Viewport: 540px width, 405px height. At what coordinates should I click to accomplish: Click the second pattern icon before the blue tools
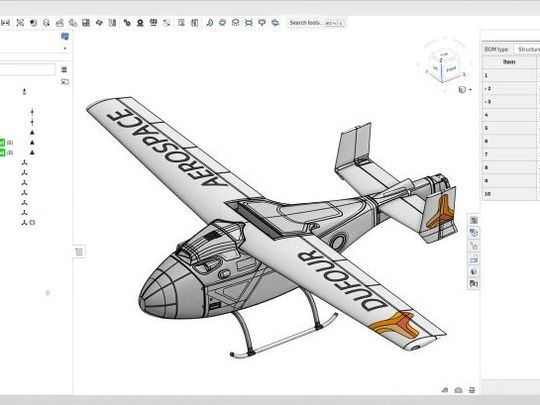(x=195, y=23)
